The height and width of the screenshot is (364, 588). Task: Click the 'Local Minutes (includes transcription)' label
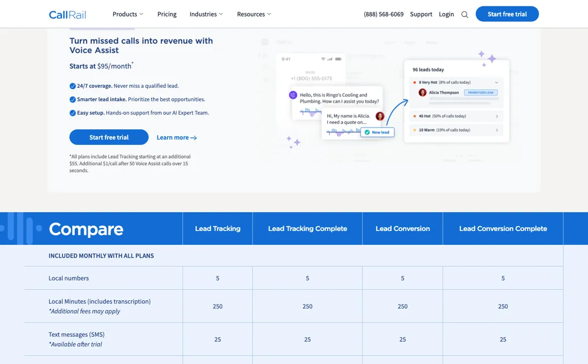99,301
